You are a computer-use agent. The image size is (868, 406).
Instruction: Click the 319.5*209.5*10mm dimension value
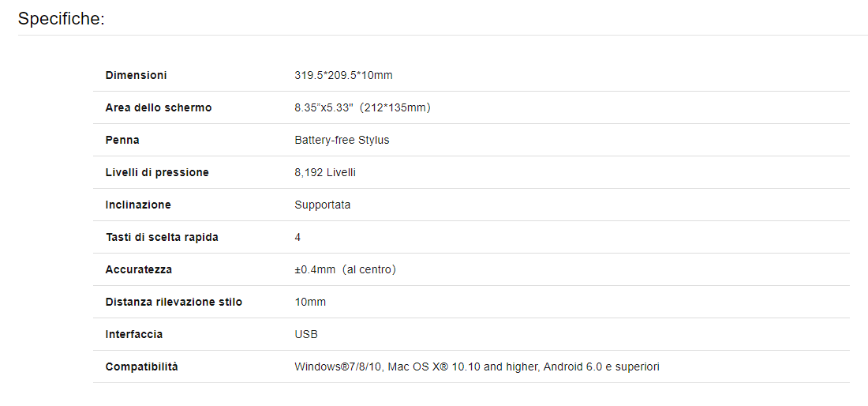click(x=344, y=75)
